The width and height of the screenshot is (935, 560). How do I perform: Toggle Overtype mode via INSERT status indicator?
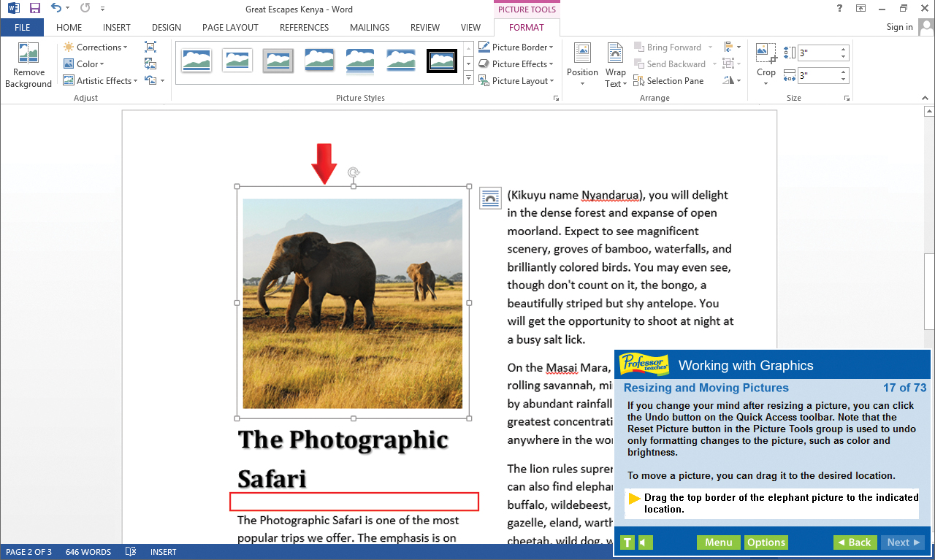[162, 552]
